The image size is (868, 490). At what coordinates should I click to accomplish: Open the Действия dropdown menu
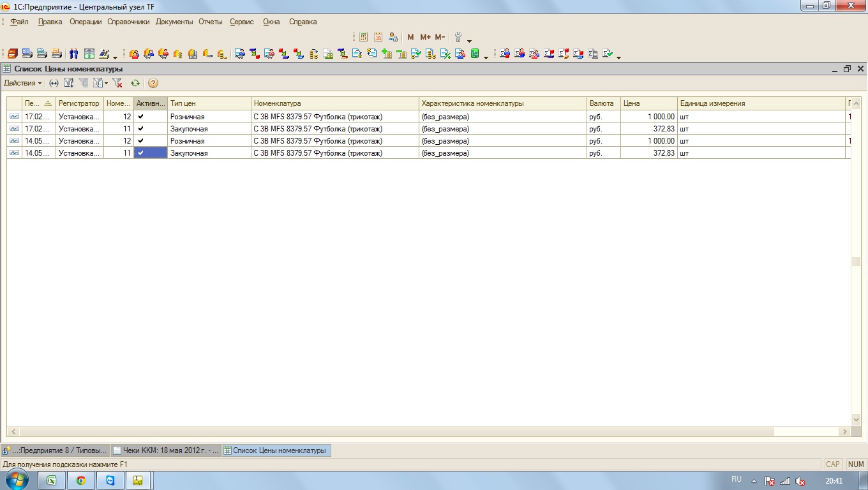23,83
